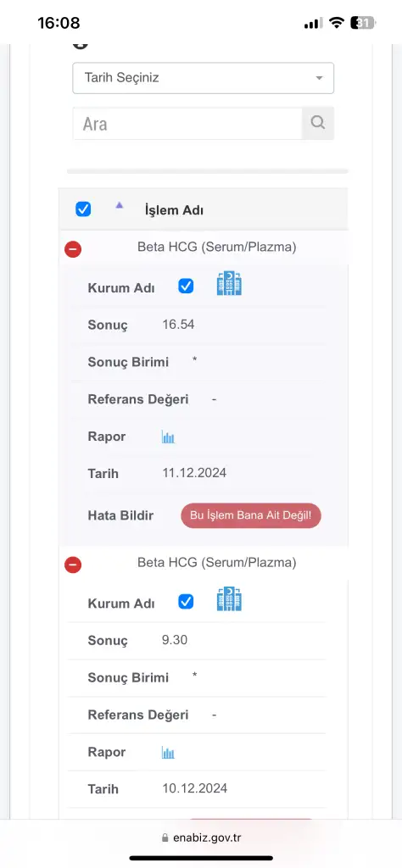Uncheck Kurum Adı checkbox in second result
This screenshot has width=402, height=868.
coord(186,602)
